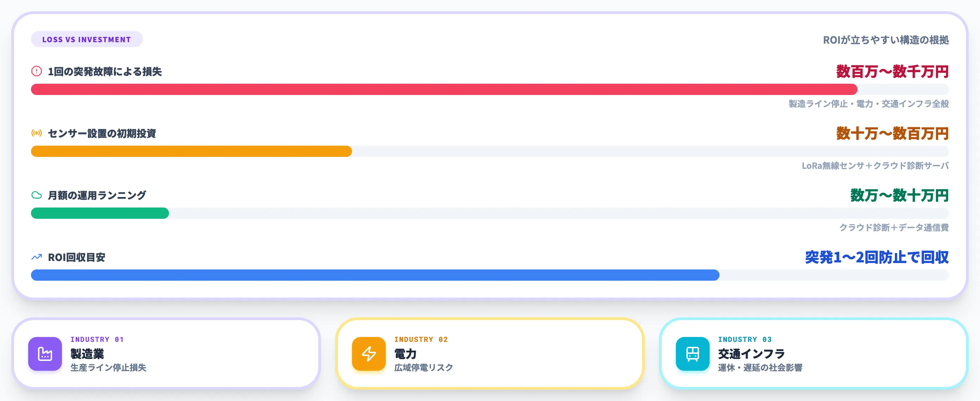
Task: Click the orange sensor signal icon
Action: pos(37,133)
